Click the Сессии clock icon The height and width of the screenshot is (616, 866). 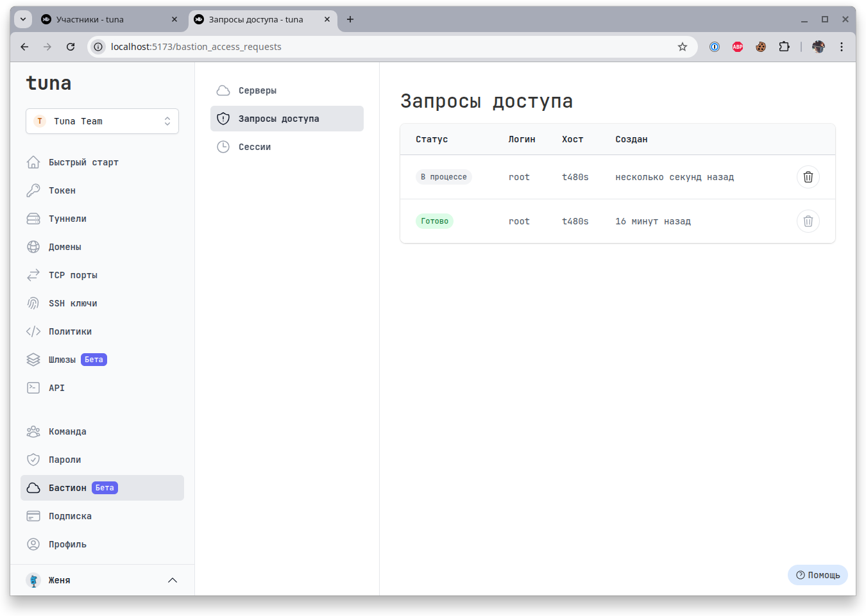pyautogui.click(x=223, y=147)
